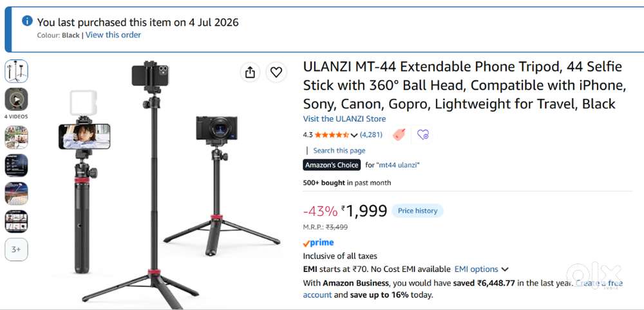Show more images via 3+ thumbnail
Viewport: 644px width, 310px height.
[17, 249]
